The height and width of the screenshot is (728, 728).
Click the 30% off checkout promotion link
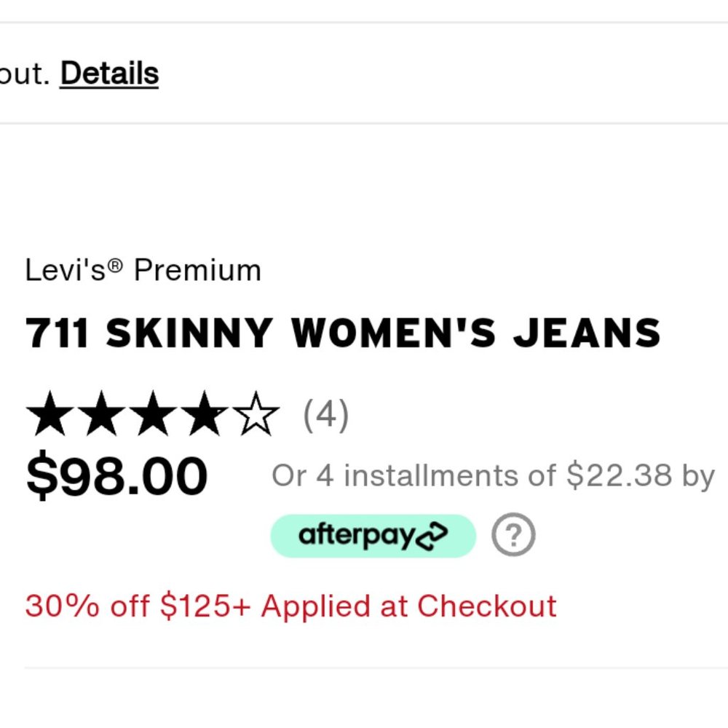click(290, 605)
